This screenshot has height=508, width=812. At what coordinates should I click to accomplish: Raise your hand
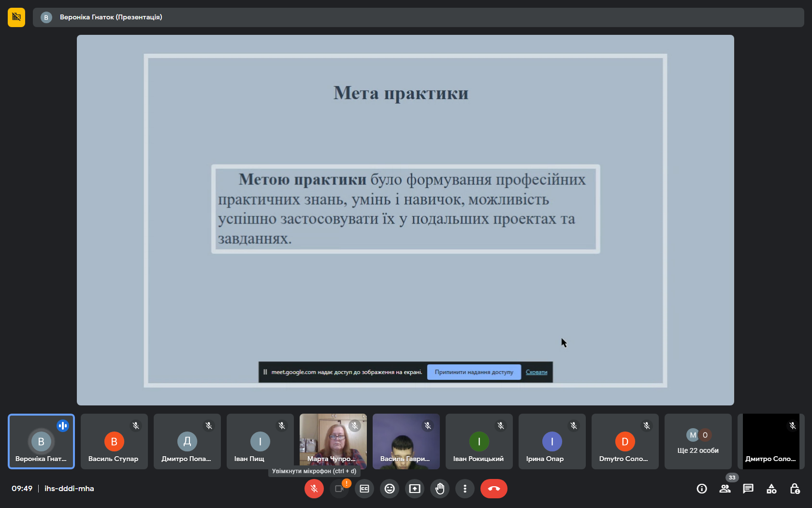coord(440,489)
